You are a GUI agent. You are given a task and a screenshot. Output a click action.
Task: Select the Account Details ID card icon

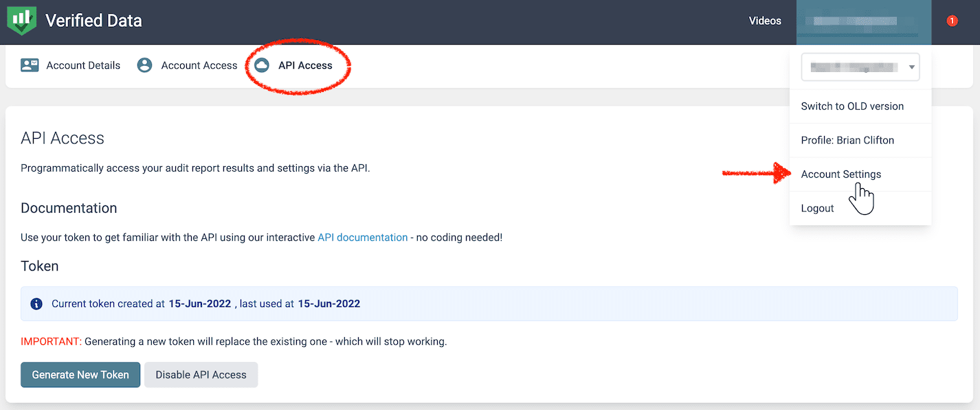coord(29,65)
